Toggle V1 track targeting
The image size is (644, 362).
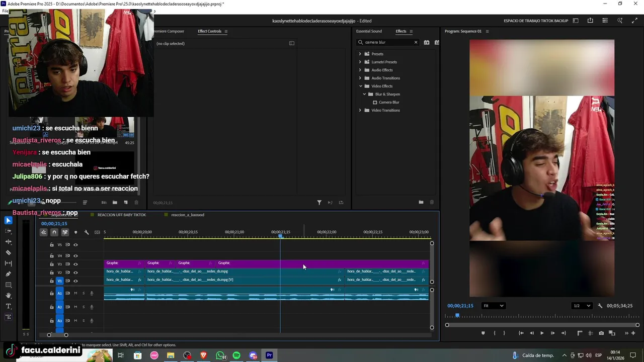59,281
